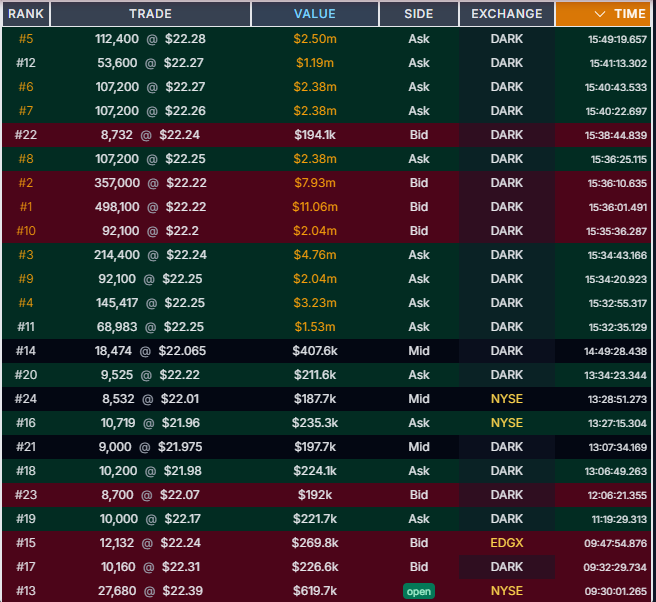This screenshot has width=656, height=602.
Task: Select rank cell #12
Action: [26, 63]
